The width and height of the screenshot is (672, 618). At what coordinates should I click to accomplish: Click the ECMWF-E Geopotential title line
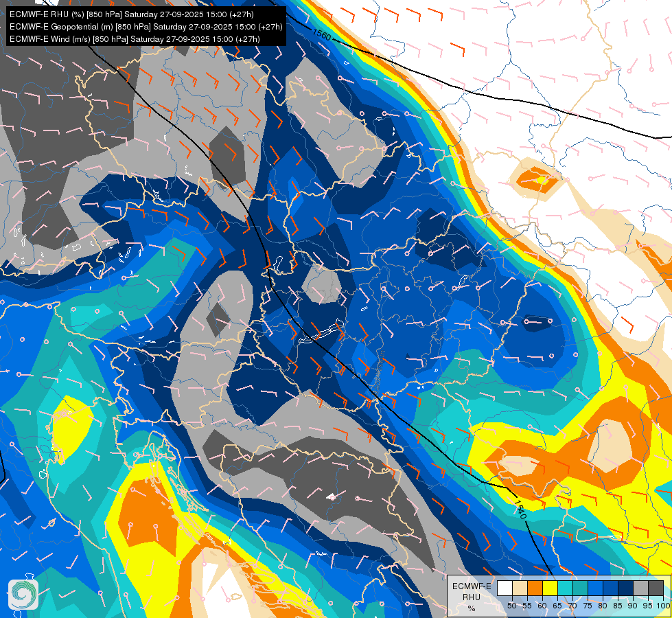(x=146, y=27)
